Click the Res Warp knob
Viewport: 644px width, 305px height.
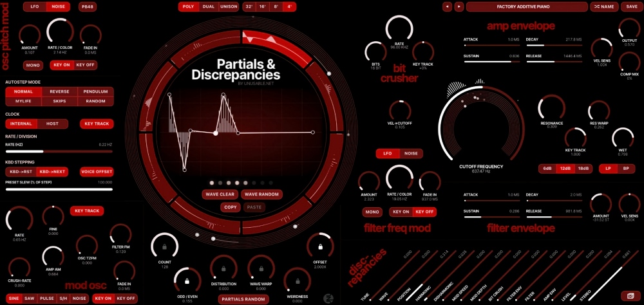(599, 111)
